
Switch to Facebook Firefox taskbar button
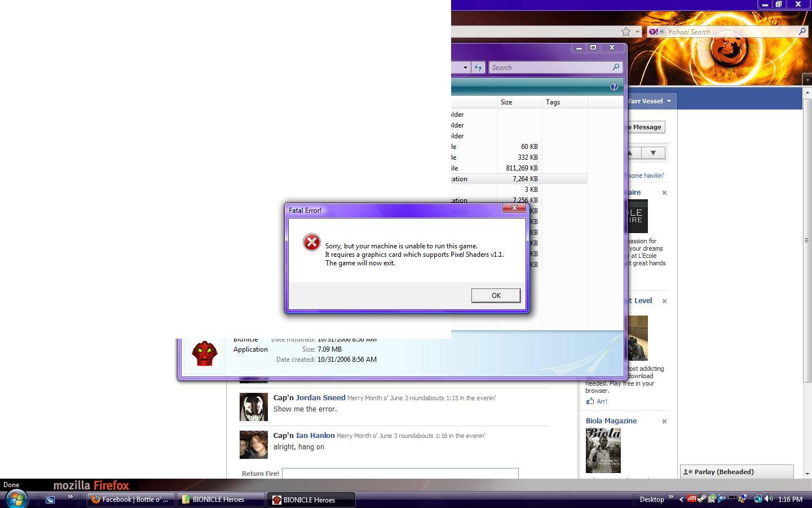click(x=131, y=500)
